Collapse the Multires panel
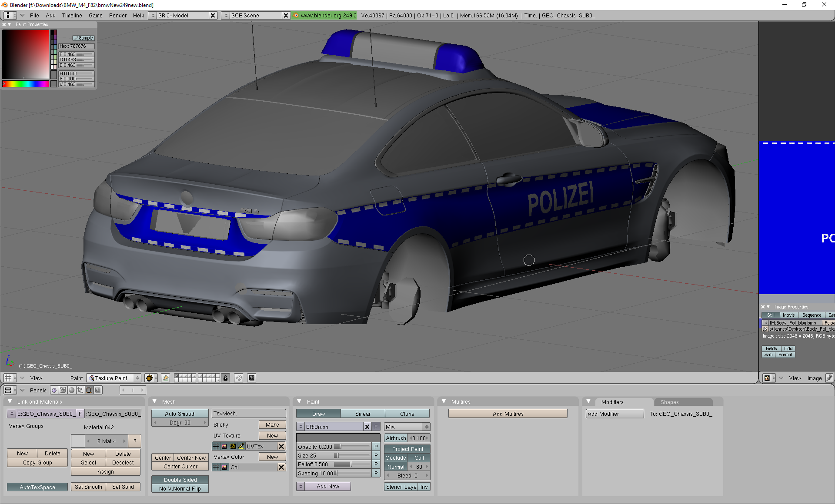Image resolution: width=835 pixels, height=504 pixels. click(x=444, y=401)
